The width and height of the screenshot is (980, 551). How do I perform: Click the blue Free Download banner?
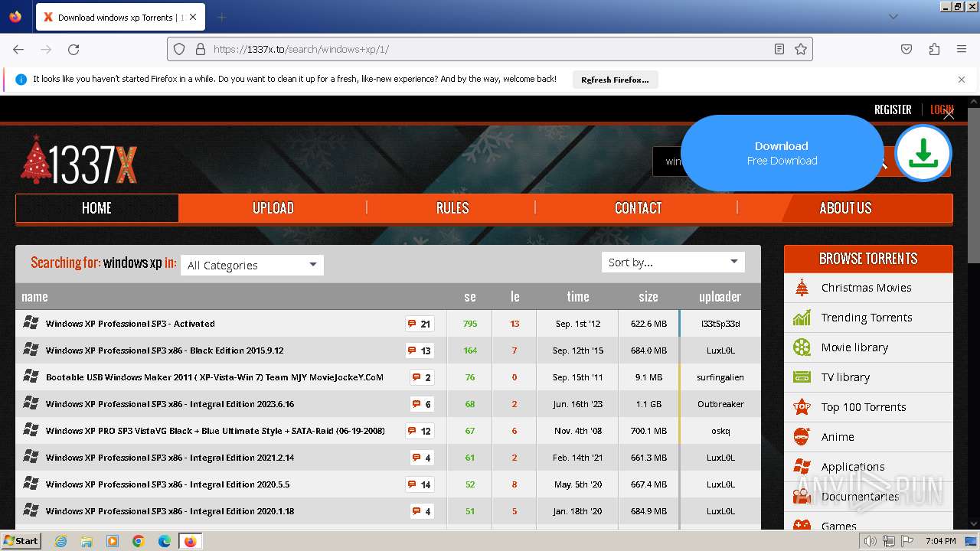click(x=782, y=153)
